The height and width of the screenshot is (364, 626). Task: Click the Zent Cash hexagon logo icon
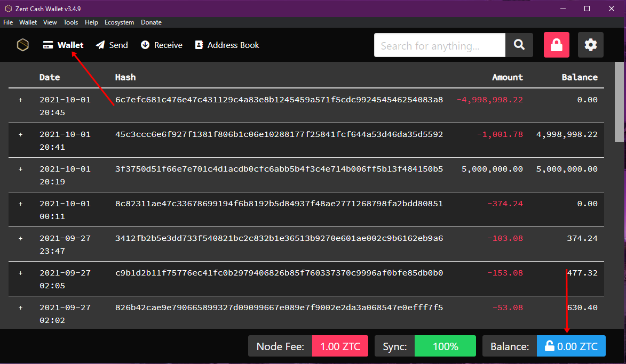[x=23, y=45]
